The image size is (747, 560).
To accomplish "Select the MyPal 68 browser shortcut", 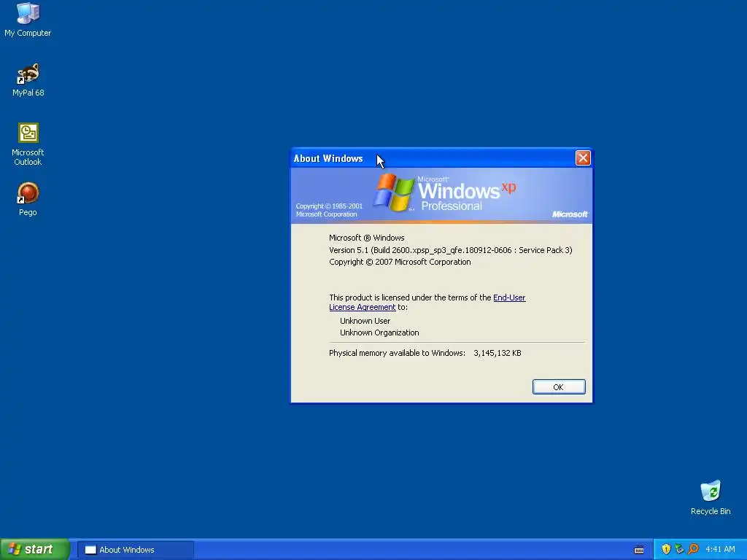I will [28, 79].
